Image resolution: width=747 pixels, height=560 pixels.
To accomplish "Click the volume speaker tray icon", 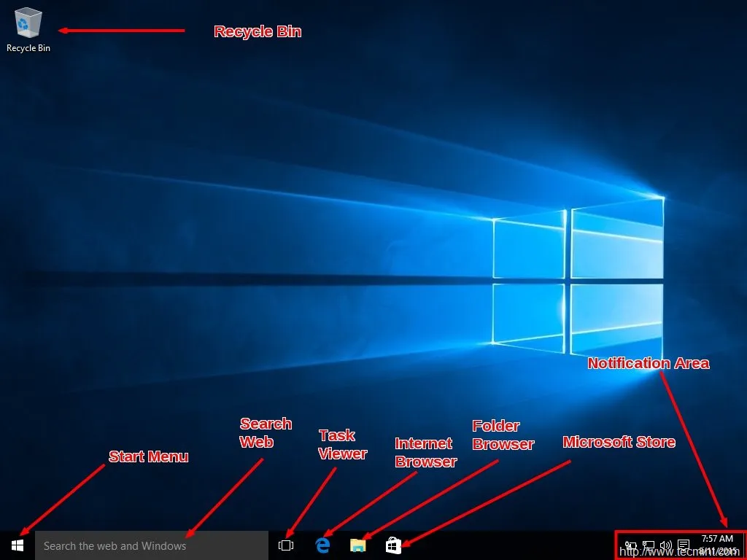I will click(x=665, y=545).
